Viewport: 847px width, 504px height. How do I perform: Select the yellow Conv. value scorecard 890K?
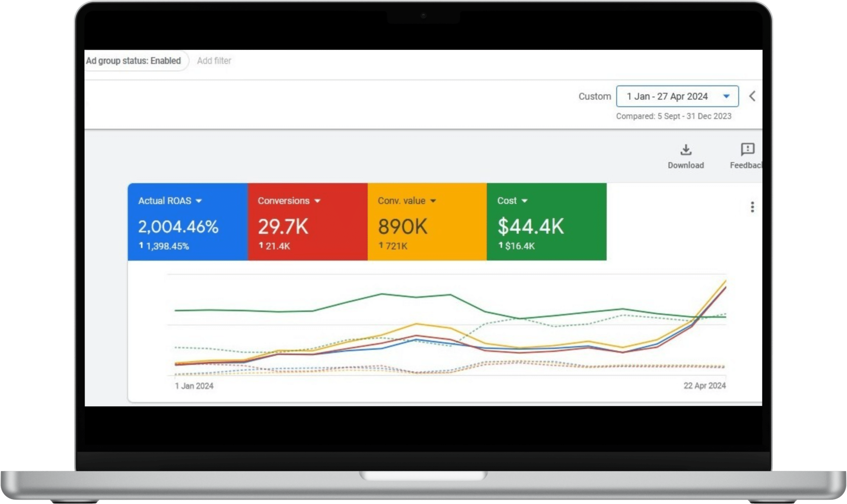403,227
